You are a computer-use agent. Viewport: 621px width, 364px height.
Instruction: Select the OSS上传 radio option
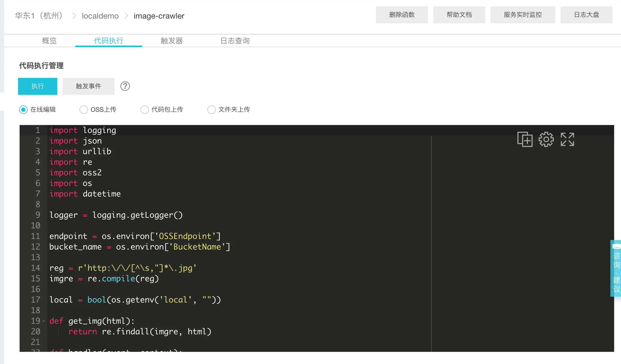point(84,109)
